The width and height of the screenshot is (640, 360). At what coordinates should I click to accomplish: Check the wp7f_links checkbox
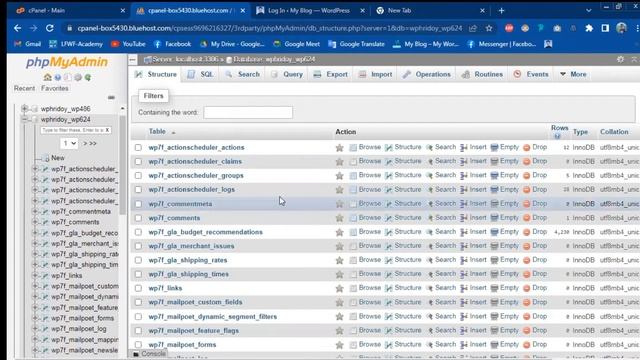coord(138,288)
